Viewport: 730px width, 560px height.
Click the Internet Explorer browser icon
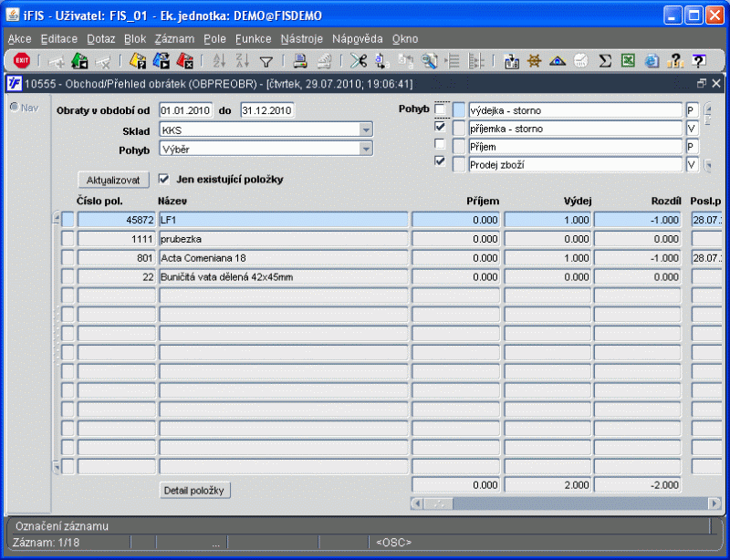point(652,61)
